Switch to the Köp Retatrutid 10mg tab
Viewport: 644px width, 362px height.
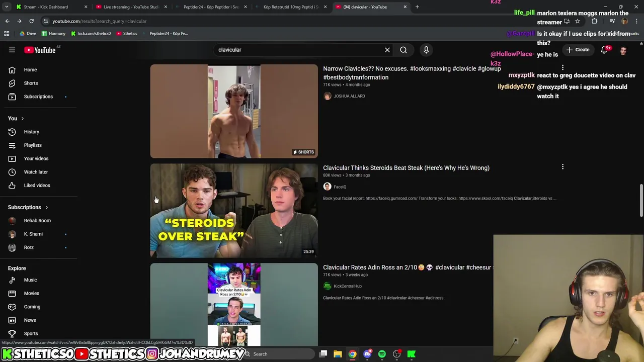[x=291, y=7]
